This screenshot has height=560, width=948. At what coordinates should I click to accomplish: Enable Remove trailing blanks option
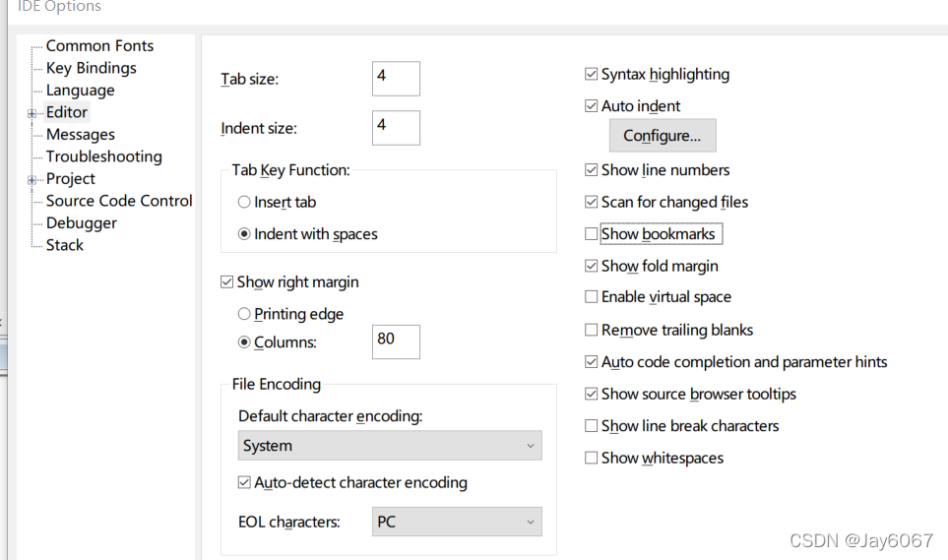point(592,330)
